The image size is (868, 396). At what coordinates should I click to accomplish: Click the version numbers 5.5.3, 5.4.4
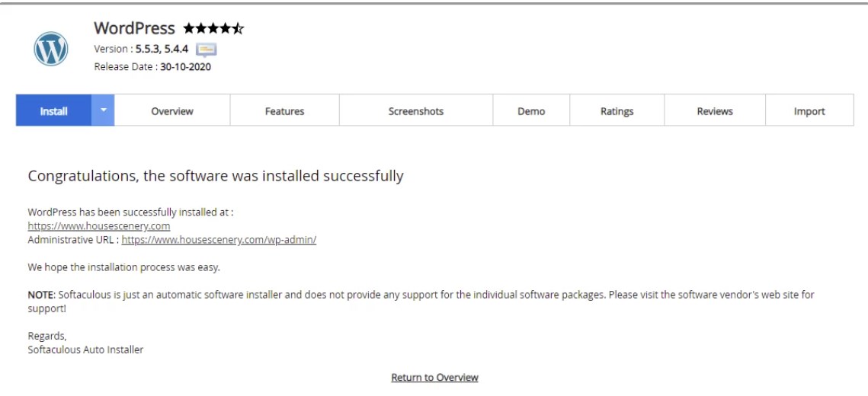162,49
